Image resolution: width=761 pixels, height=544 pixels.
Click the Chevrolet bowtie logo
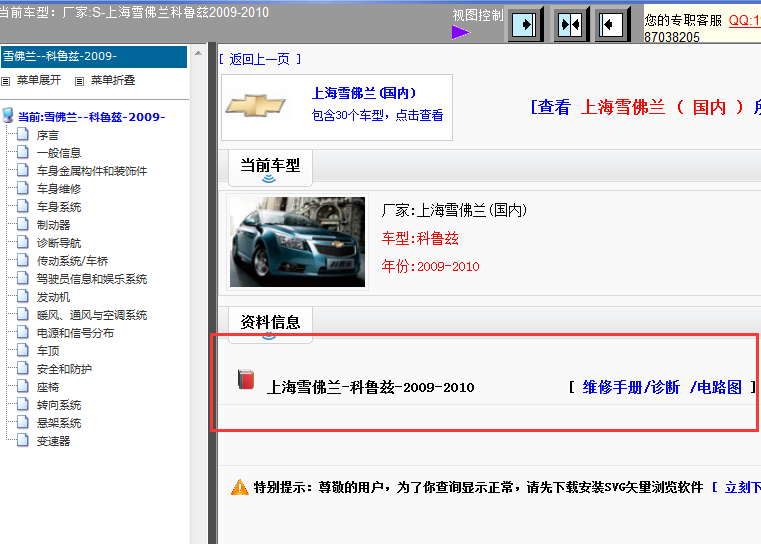tap(256, 106)
